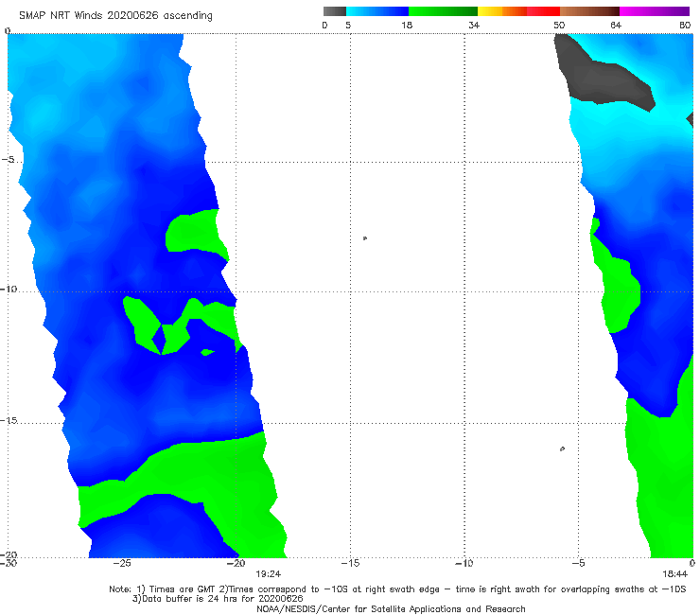Click the note 'Data buffer is 24 hrs for 20200626'

click(x=218, y=599)
